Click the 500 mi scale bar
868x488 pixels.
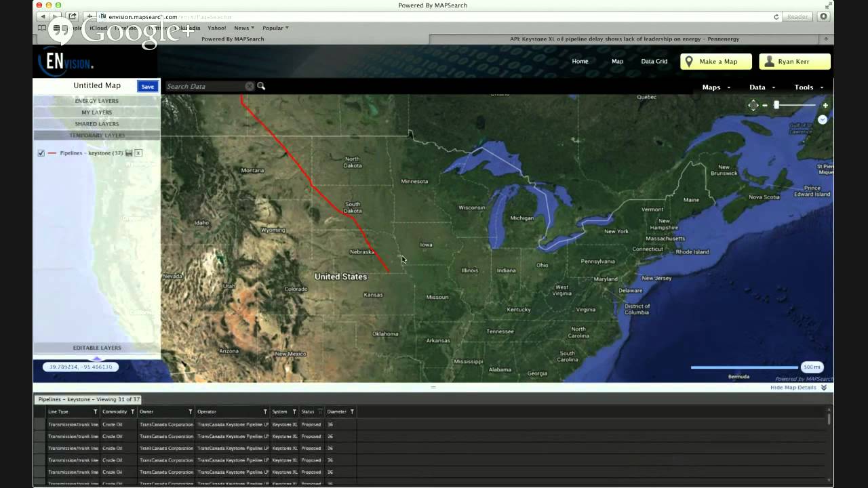click(757, 367)
